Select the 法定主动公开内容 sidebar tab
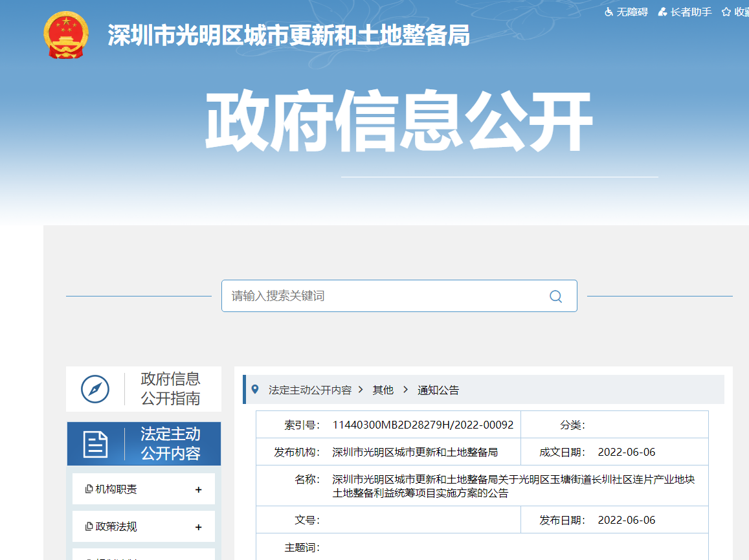The height and width of the screenshot is (560, 749). pyautogui.click(x=170, y=444)
